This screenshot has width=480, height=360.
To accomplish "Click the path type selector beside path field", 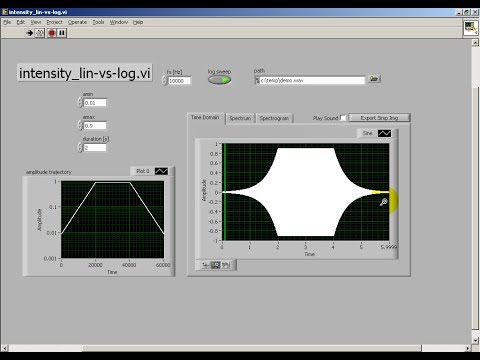I will coord(257,80).
